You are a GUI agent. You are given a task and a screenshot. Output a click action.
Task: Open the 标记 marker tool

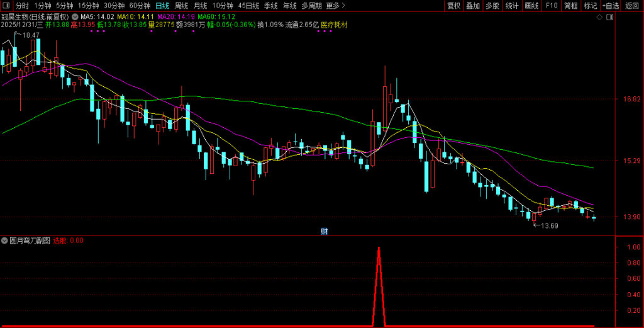[590, 6]
